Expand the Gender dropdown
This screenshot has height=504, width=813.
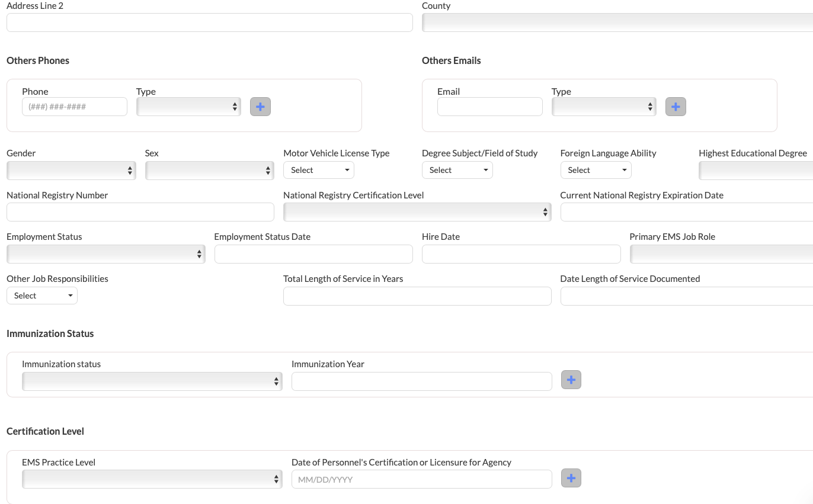[x=71, y=171]
